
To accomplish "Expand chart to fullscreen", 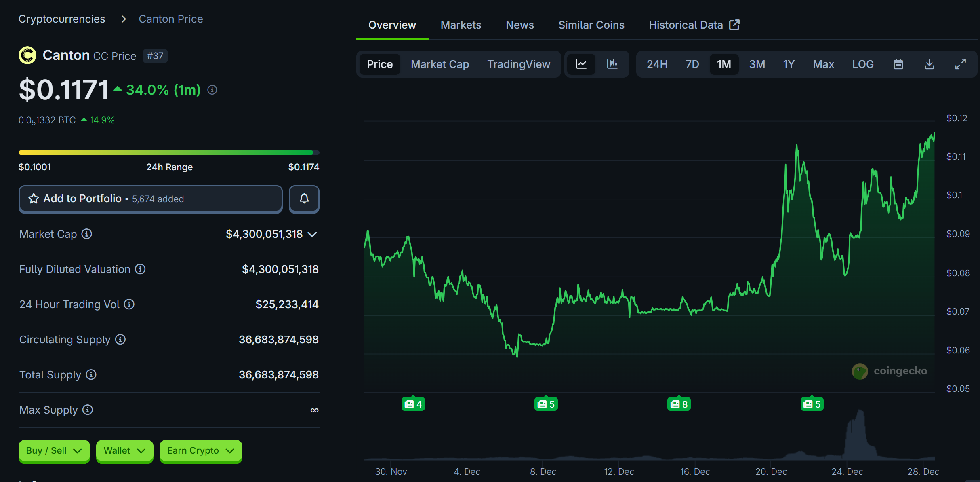I will click(x=960, y=64).
